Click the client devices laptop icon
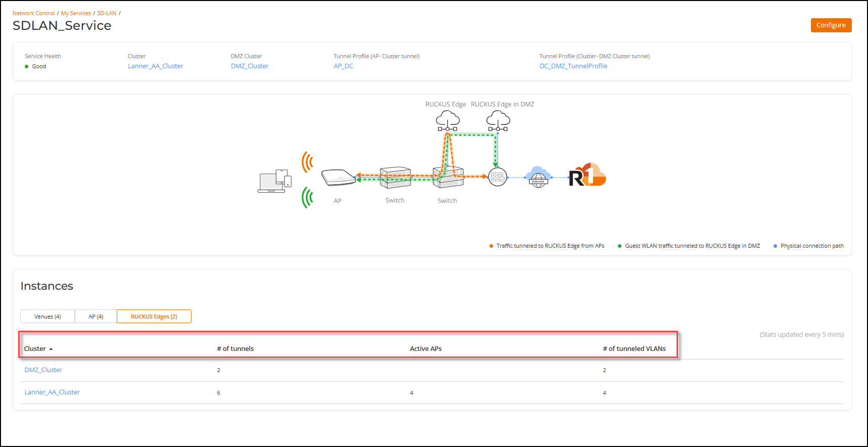This screenshot has width=868, height=447. click(274, 181)
